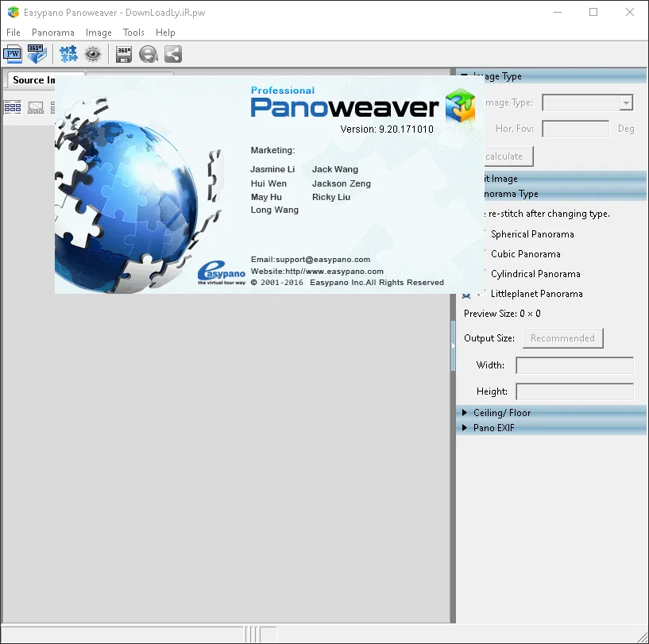Click the status bar divider grip

pos(252,634)
